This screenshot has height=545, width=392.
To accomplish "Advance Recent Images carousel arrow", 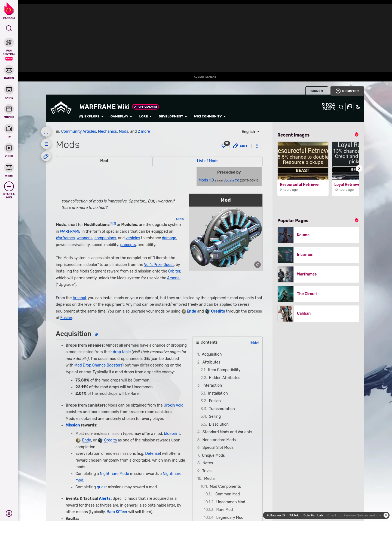I will pos(359,168).
